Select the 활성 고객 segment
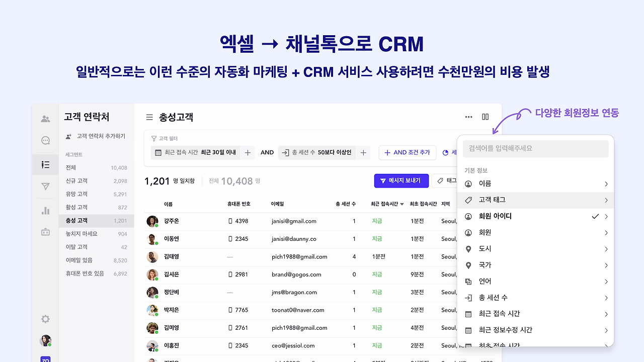The height and width of the screenshot is (362, 644). pyautogui.click(x=96, y=207)
